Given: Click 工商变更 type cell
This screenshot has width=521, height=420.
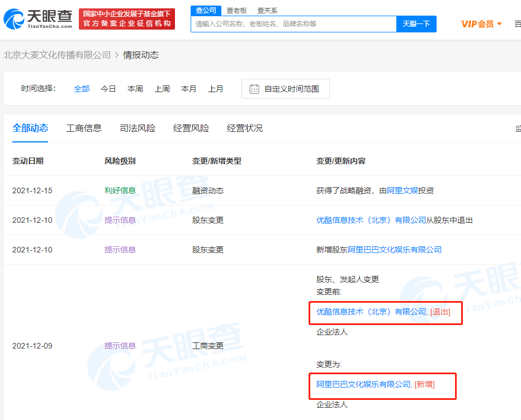Looking at the screenshot, I should click(x=208, y=346).
